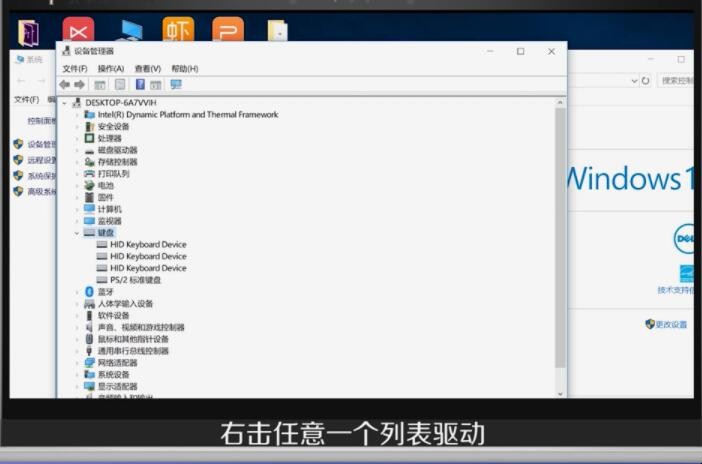Click the 更改设置 change settings link
This screenshot has height=464, width=702.
tap(671, 325)
